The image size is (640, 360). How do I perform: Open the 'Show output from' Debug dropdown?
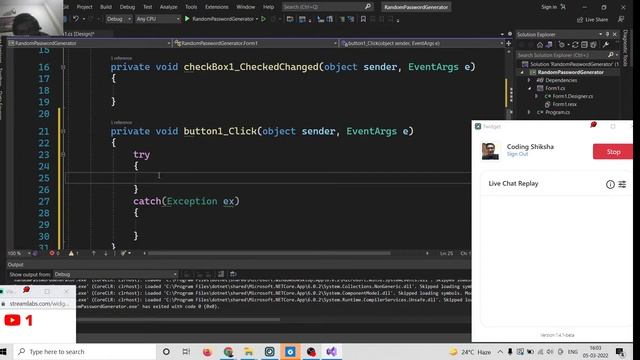(116, 274)
